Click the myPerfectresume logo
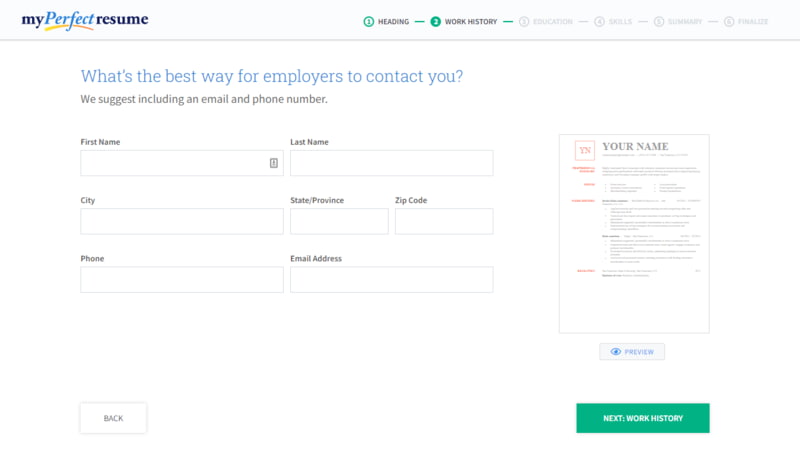The image size is (800, 465). [x=85, y=20]
